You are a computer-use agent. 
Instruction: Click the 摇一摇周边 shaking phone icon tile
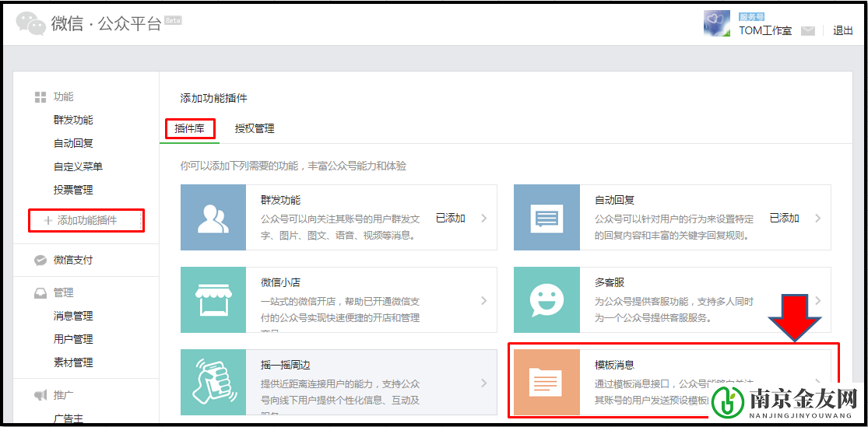[x=213, y=382]
